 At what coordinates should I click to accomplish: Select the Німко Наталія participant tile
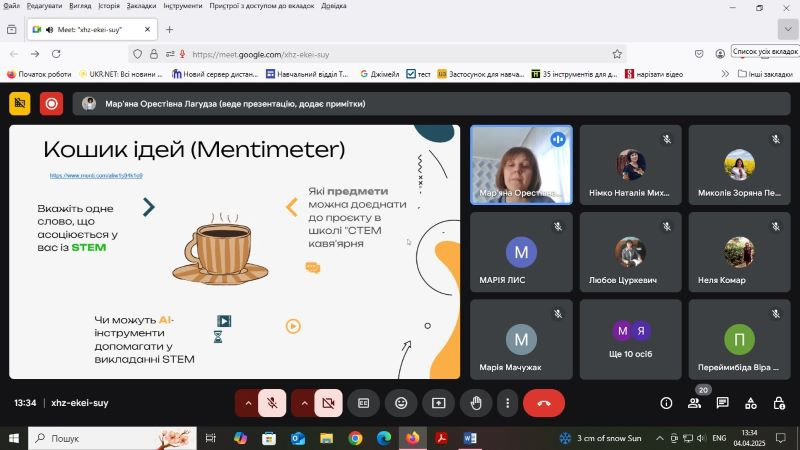click(631, 165)
